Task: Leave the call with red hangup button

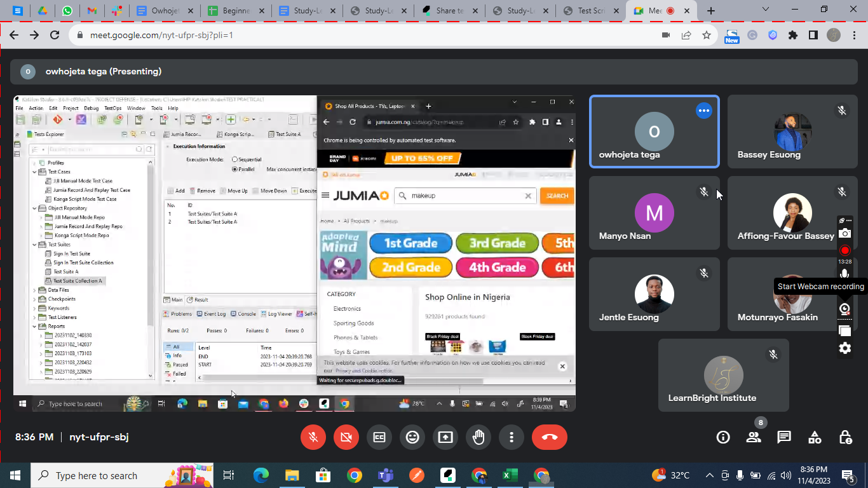Action: coord(550,437)
